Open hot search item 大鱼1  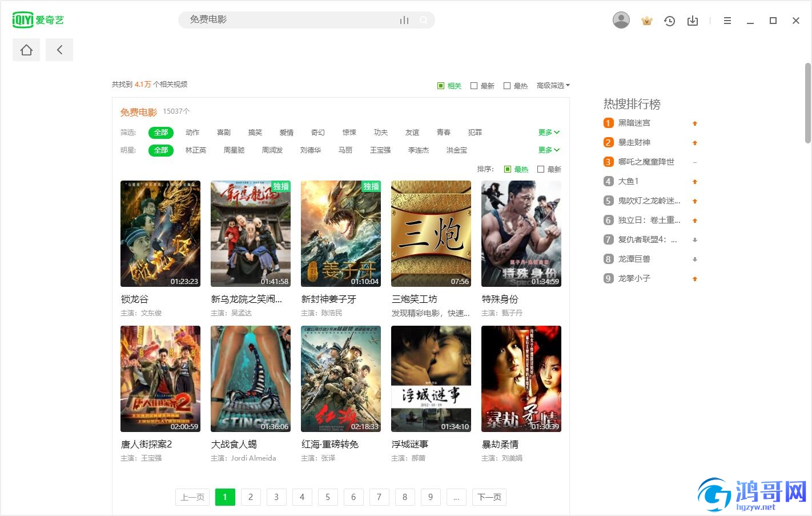click(x=628, y=181)
